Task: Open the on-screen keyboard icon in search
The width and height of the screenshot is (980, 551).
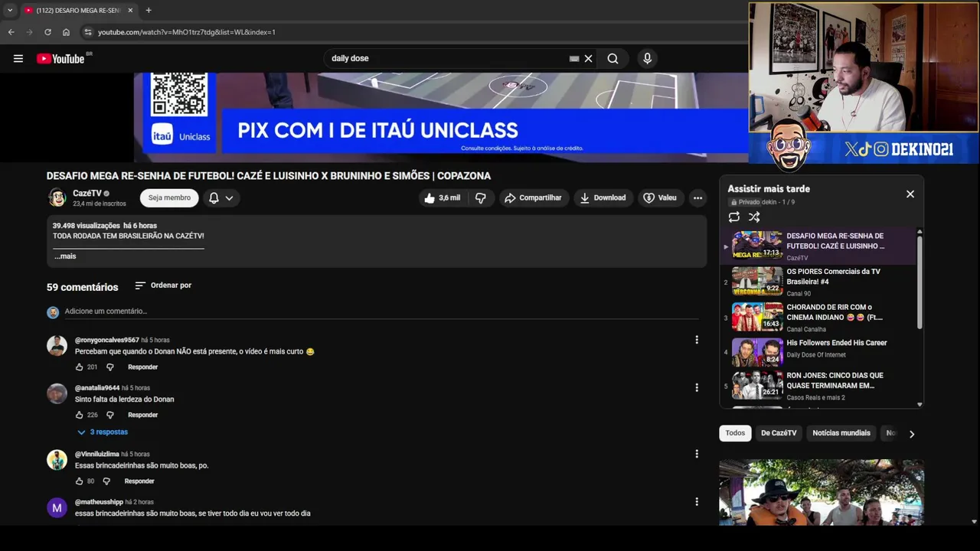Action: click(x=574, y=58)
